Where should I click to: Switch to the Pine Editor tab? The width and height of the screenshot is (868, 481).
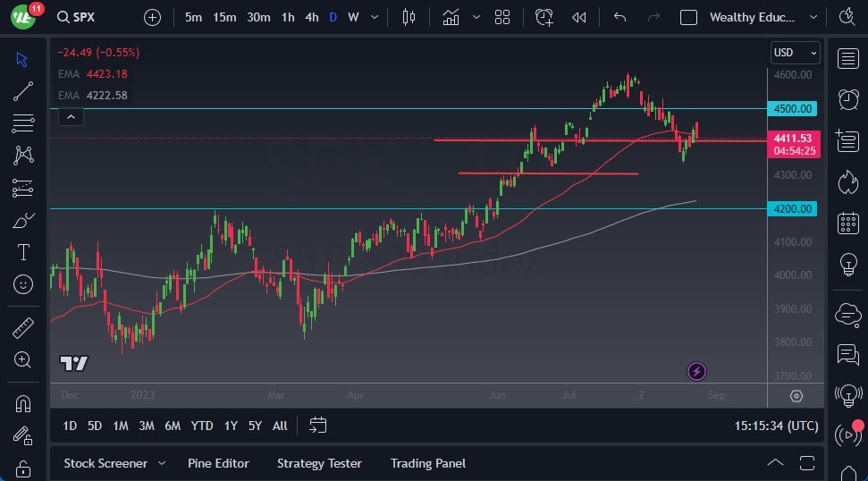218,463
